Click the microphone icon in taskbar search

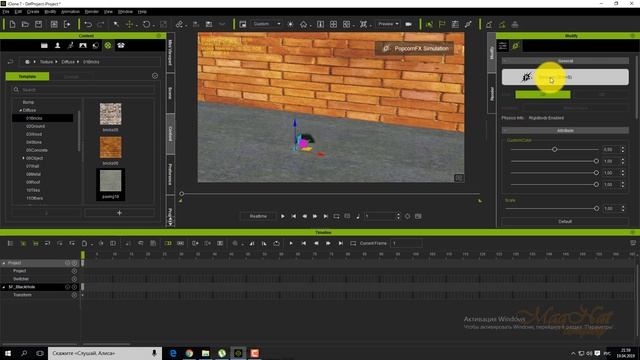(x=154, y=353)
